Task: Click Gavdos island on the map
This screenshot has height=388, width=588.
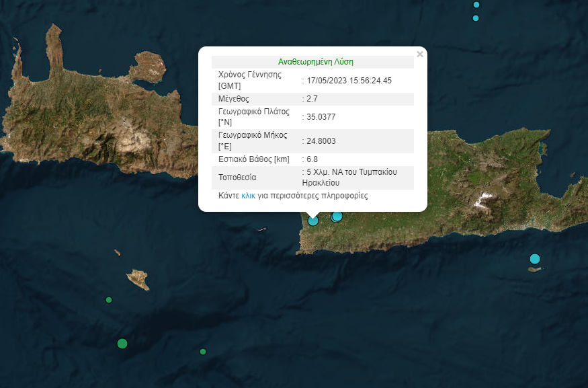Action: point(138,278)
